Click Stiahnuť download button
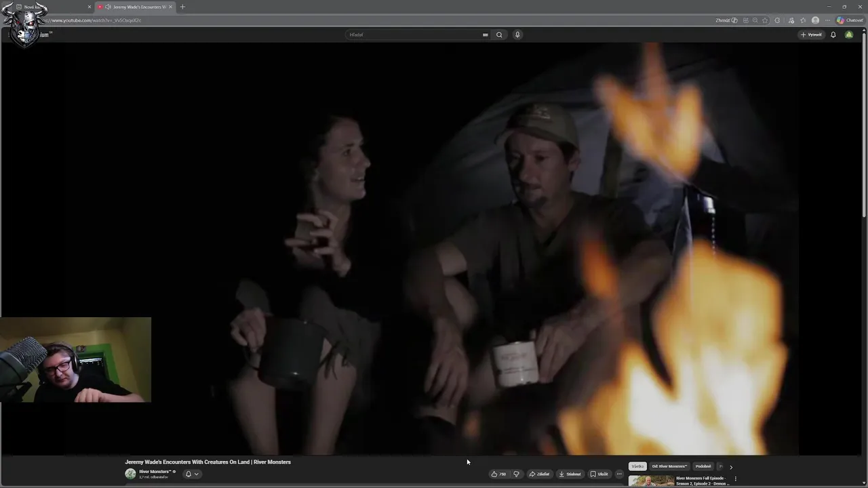 click(x=570, y=474)
